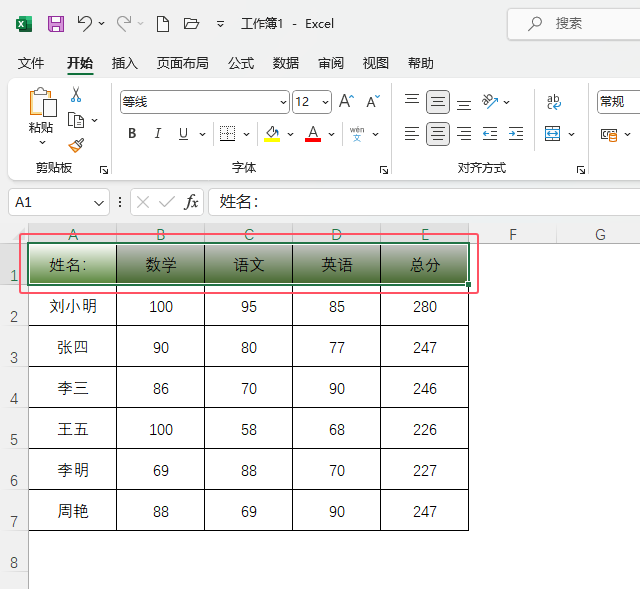Toggle center horizontal alignment
The width and height of the screenshot is (640, 589).
(x=438, y=133)
